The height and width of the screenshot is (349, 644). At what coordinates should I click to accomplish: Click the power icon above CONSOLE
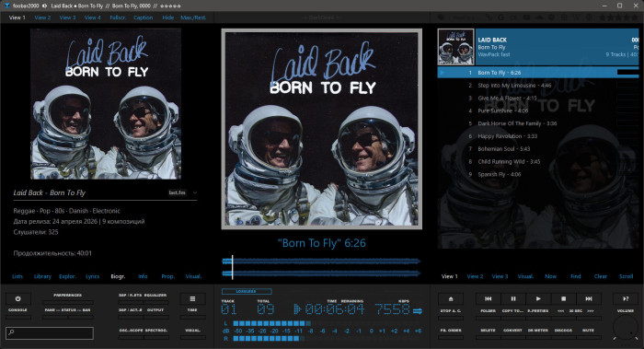[17, 299]
